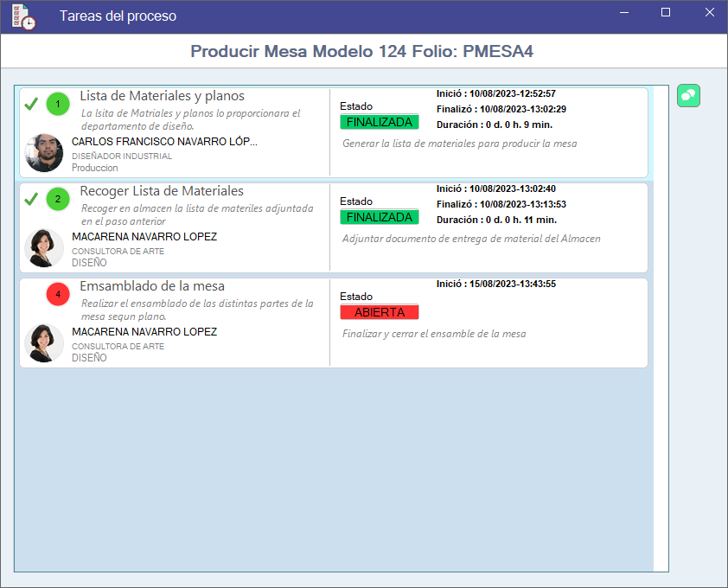This screenshot has width=728, height=588.
Task: Click MACARENA NAVARRO LOPEZ in Emsamblado task
Action: [x=144, y=332]
